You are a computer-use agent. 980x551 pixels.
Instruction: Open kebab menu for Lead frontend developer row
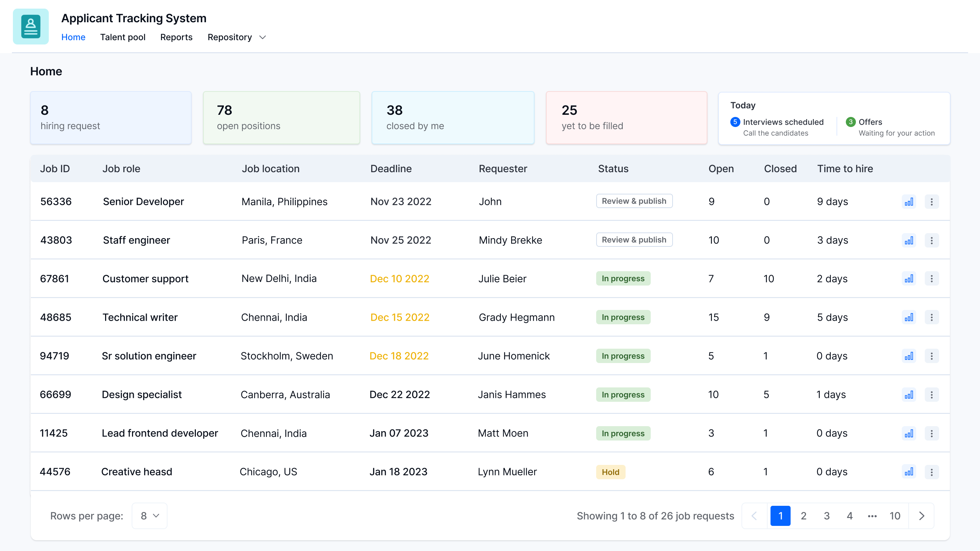point(932,433)
